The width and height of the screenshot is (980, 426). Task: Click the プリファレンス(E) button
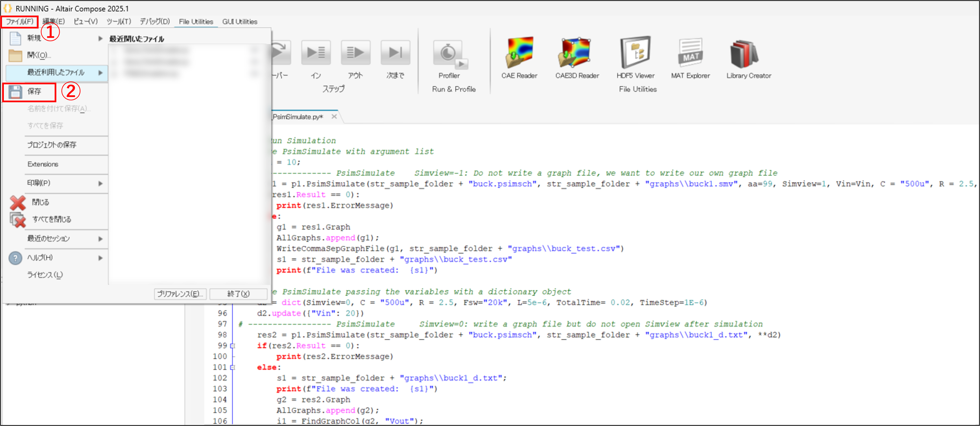tap(180, 294)
